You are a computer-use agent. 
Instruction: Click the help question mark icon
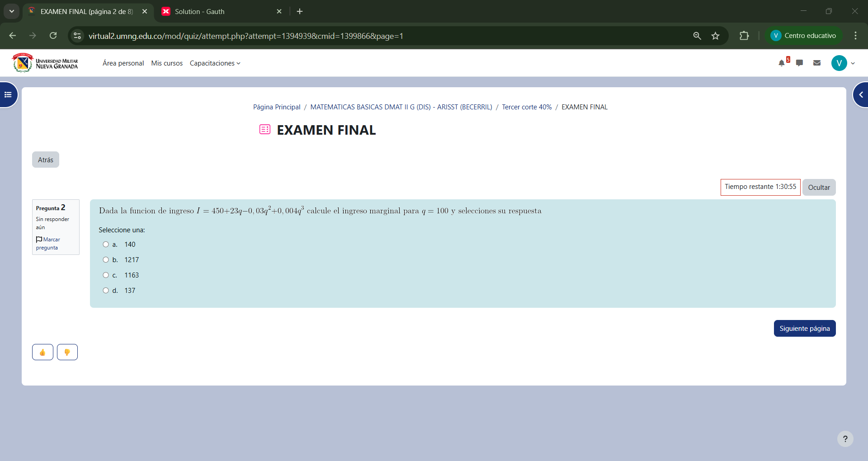click(x=845, y=439)
